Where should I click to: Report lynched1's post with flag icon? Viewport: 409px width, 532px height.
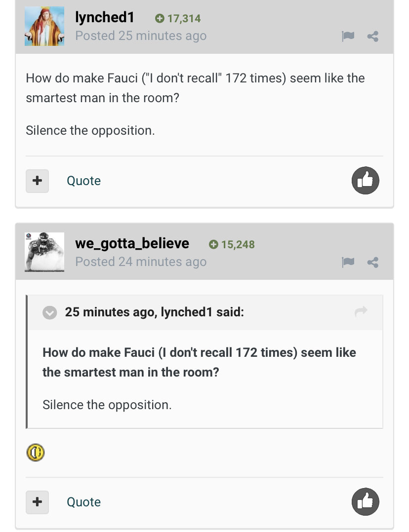point(348,36)
